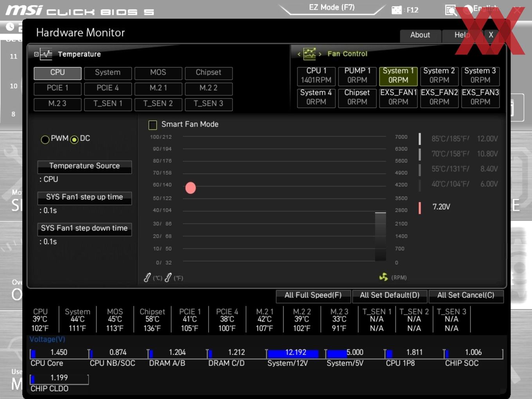
Task: Select System 2 fan header
Action: (x=439, y=76)
